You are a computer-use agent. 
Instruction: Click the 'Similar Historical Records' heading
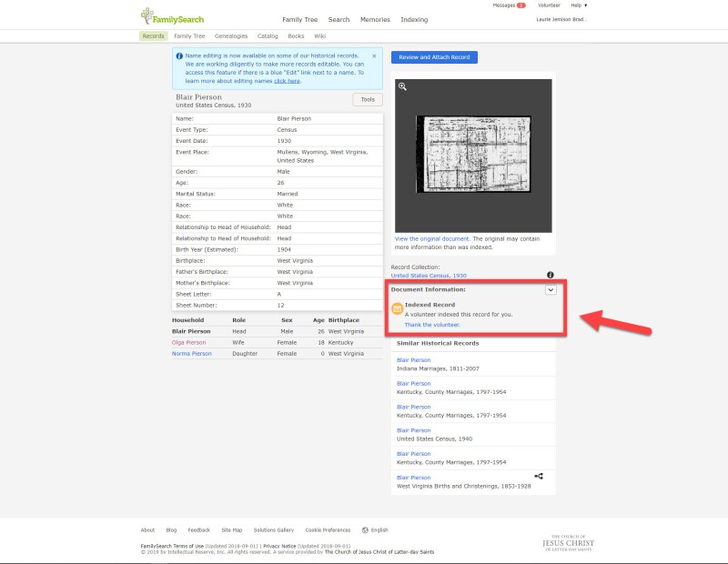point(438,344)
